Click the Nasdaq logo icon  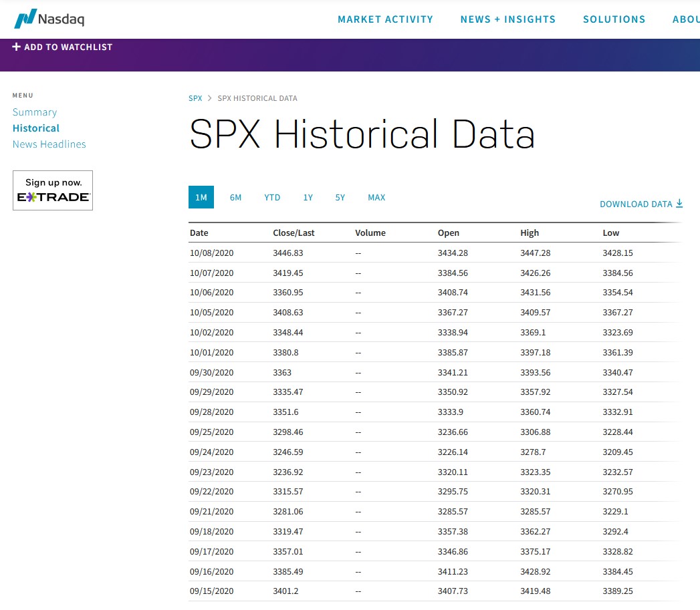[25, 19]
